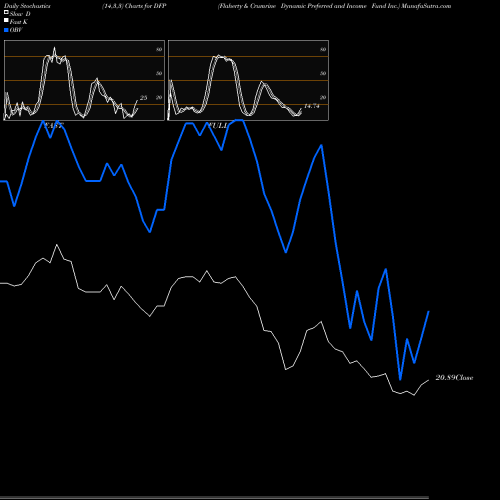This screenshot has height=500, width=500.
Task: Click the 14.74 value in full stochastic chart
Action: click(x=312, y=106)
